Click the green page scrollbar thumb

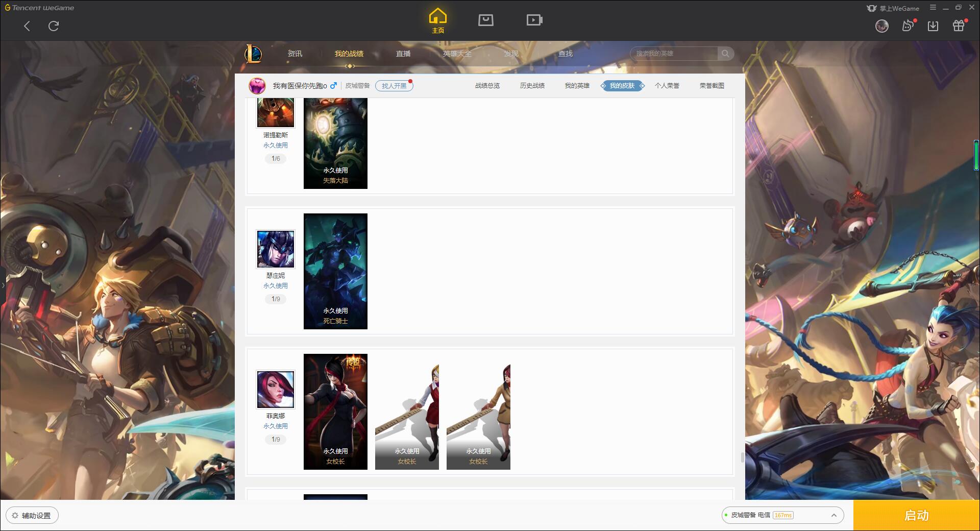point(976,154)
